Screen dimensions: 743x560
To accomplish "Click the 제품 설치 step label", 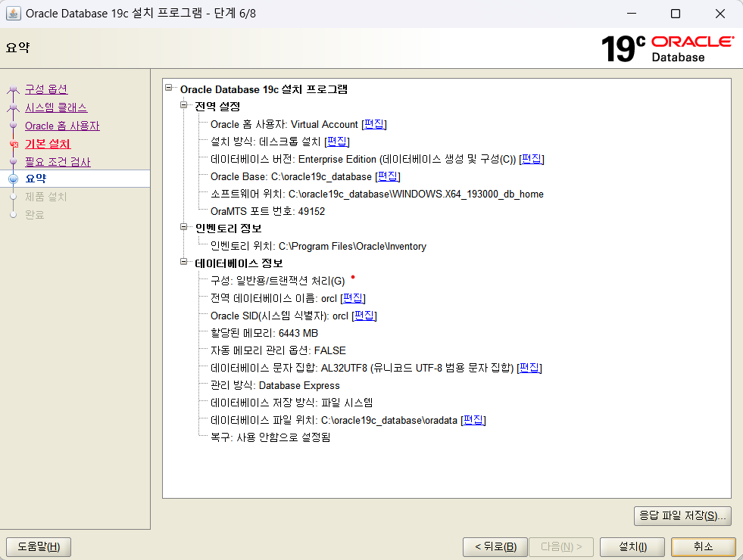I will pos(46,197).
